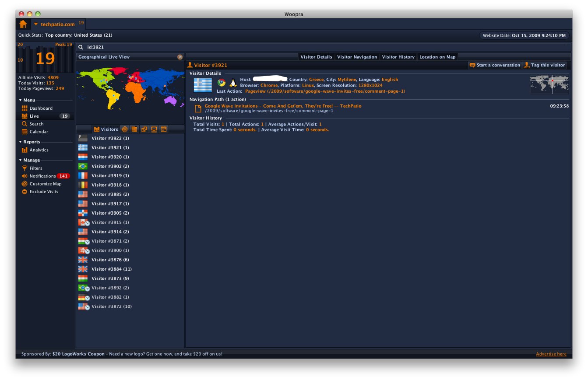Click the search magnifier icon in the filter bar

81,47
